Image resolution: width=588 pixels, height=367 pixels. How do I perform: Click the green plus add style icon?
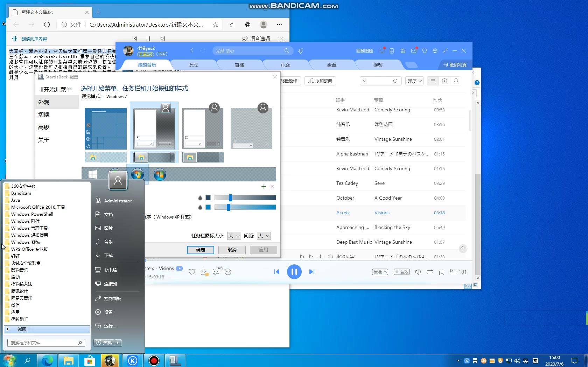264,187
